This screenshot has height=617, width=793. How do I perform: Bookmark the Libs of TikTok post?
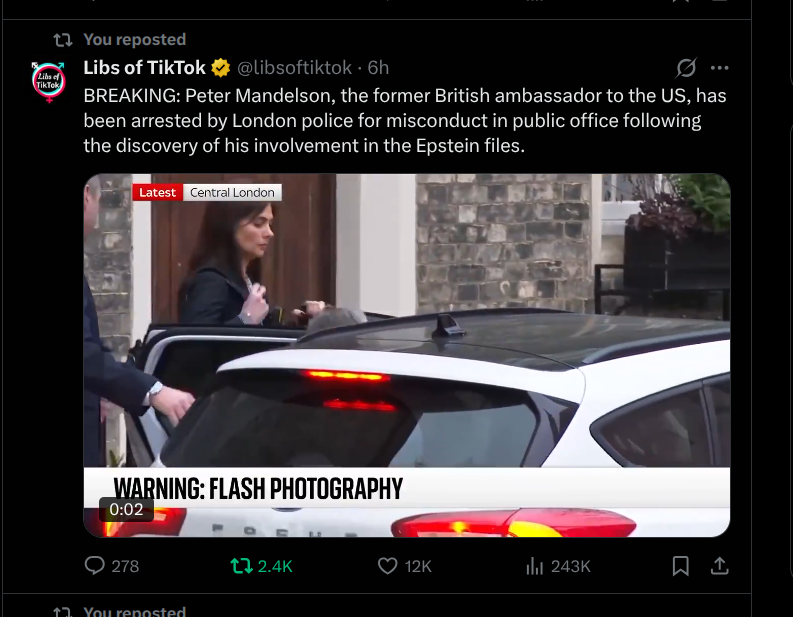[x=680, y=566]
